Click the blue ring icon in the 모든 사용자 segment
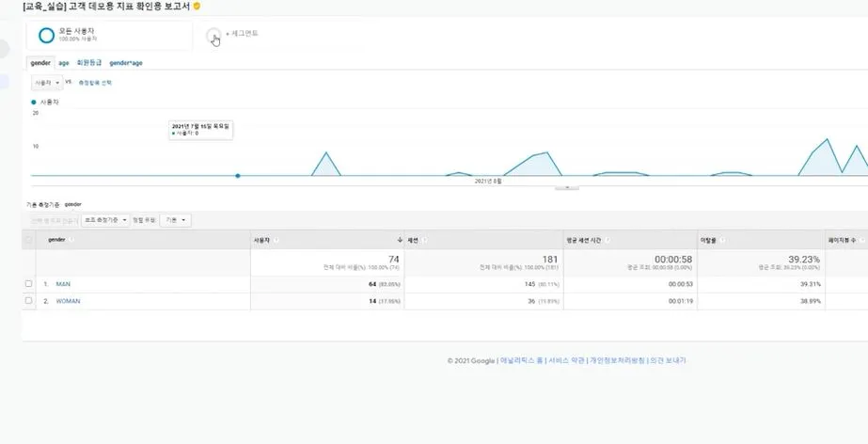868x444 pixels. 46,36
